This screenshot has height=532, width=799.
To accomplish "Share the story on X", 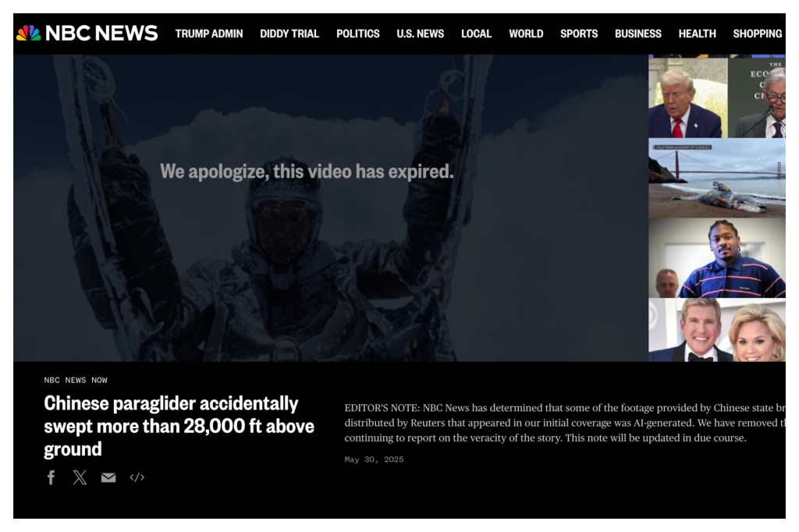I will pyautogui.click(x=80, y=477).
